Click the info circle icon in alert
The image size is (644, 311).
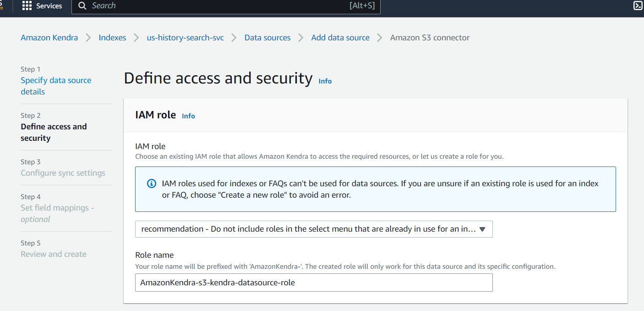(x=151, y=183)
